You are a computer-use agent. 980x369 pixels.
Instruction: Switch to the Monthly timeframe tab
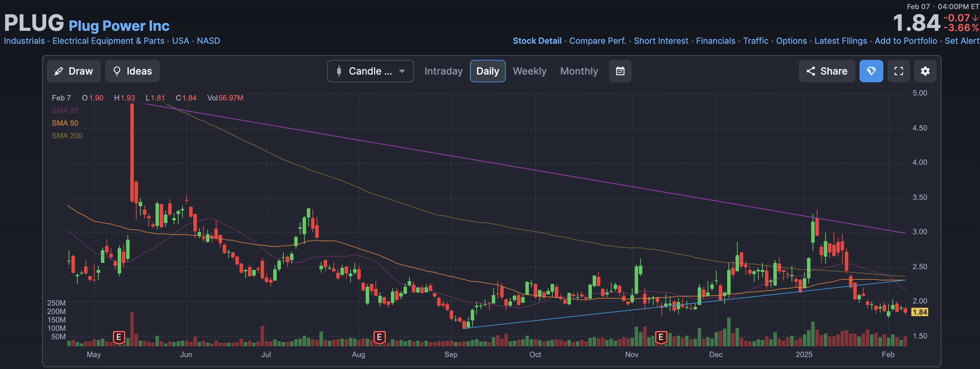pyautogui.click(x=579, y=71)
